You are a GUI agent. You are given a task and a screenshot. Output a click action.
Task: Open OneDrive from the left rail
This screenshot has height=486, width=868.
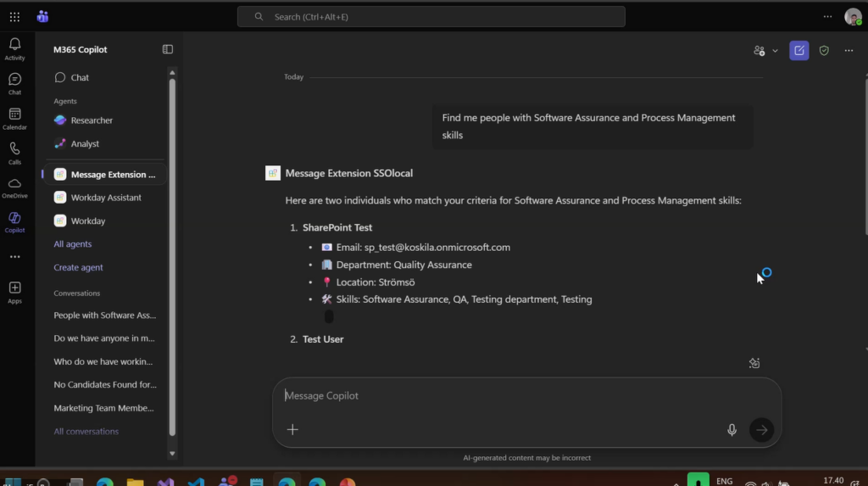pos(14,187)
